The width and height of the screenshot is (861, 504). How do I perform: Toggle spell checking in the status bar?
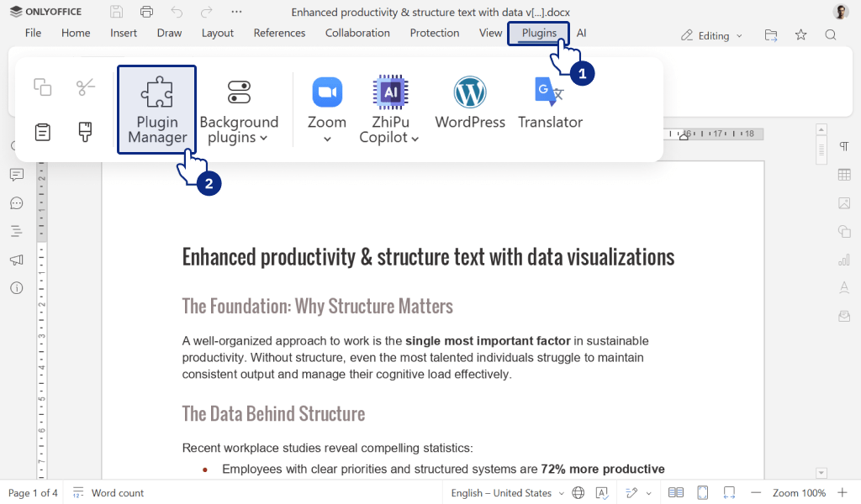click(602, 492)
